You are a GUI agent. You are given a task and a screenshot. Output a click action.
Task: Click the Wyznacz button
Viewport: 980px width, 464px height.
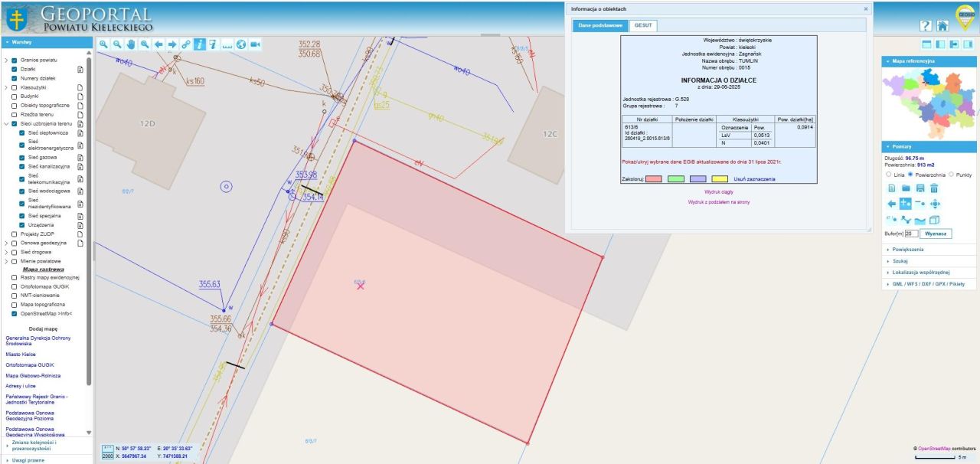click(936, 234)
